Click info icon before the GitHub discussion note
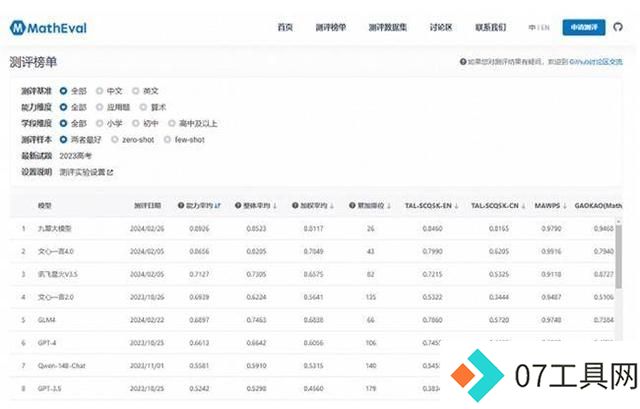Viewport: 640px width, 409px height. click(x=463, y=62)
